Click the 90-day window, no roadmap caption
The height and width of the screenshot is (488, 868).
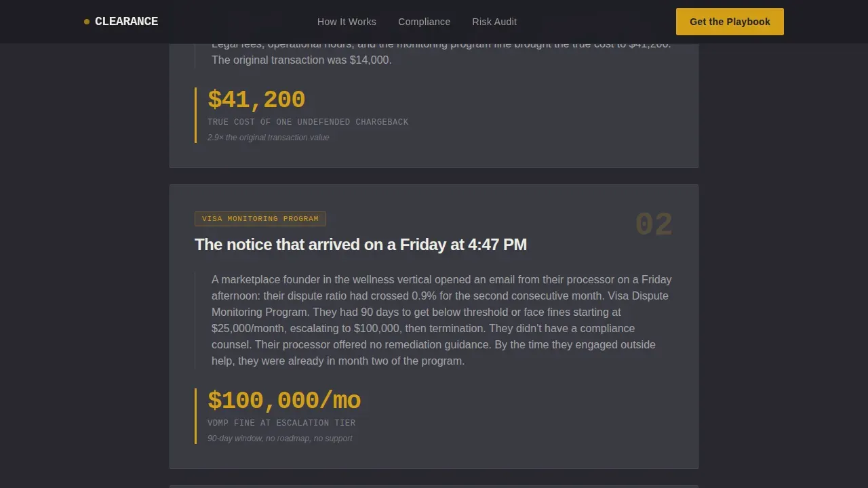pos(280,439)
